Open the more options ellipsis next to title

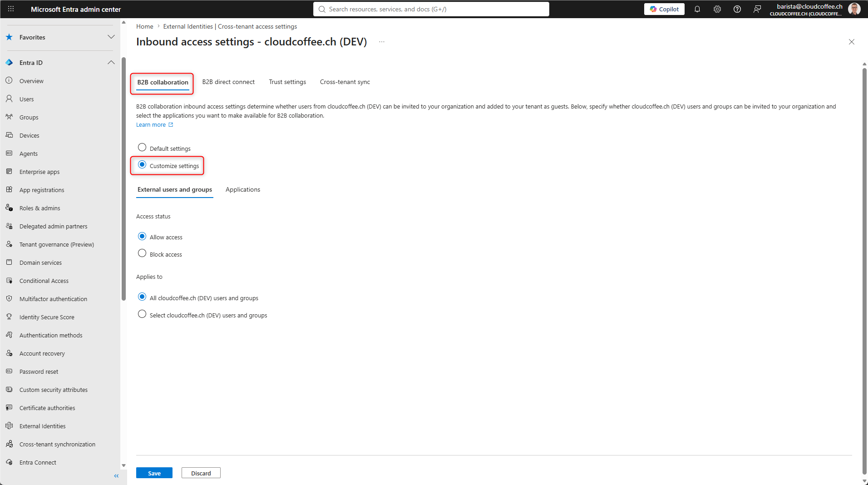point(382,42)
